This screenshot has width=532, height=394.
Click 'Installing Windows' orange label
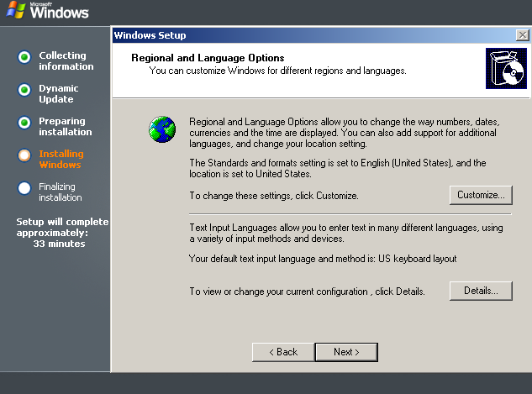61,159
